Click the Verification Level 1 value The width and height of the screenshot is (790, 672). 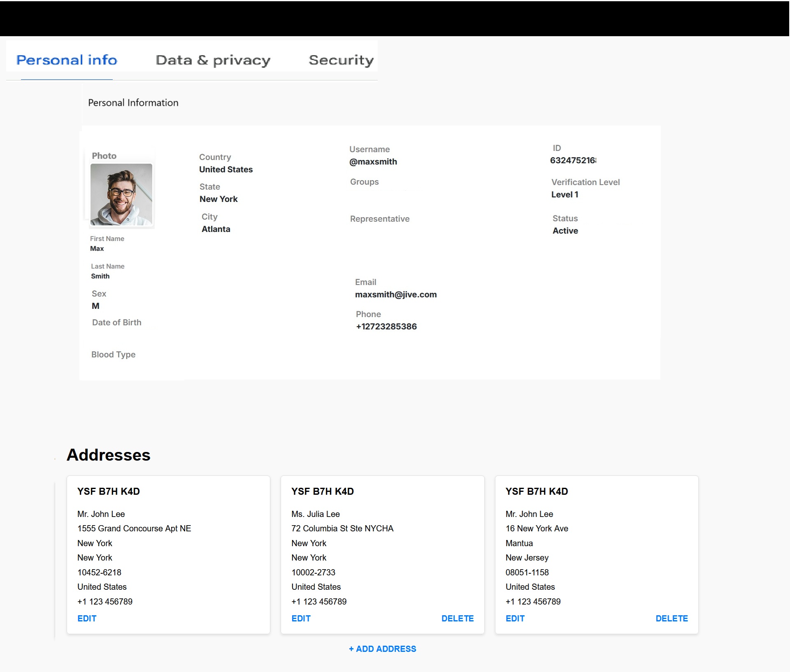click(x=565, y=195)
